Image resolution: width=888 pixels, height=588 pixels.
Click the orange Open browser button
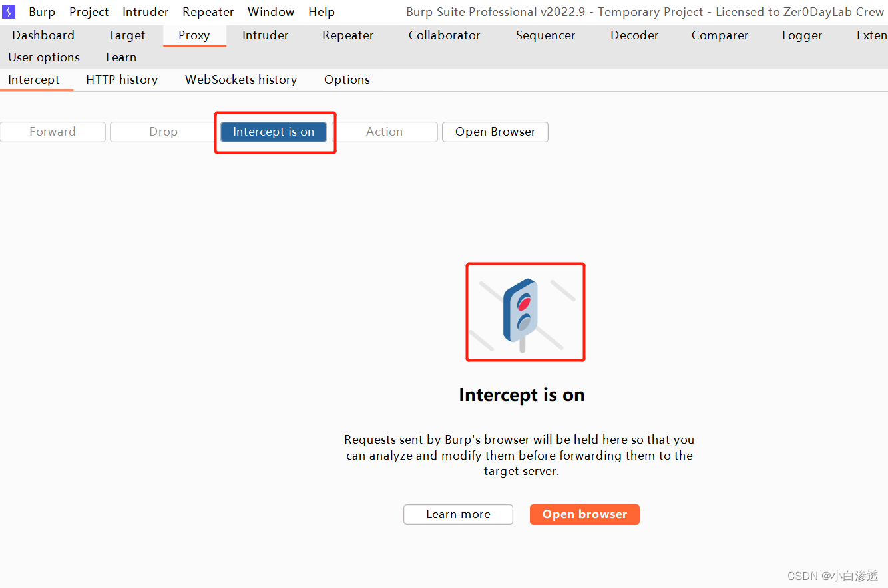click(584, 514)
